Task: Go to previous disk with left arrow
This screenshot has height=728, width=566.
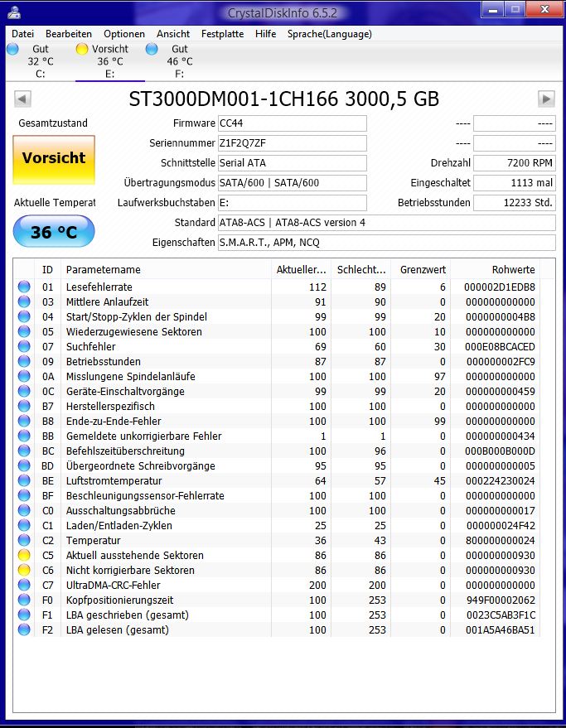Action: pos(22,99)
